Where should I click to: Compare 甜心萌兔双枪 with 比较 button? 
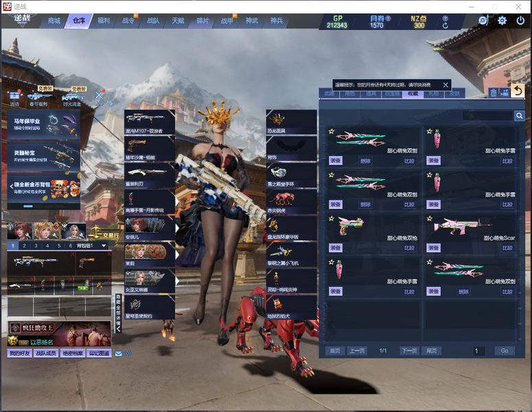click(x=409, y=248)
